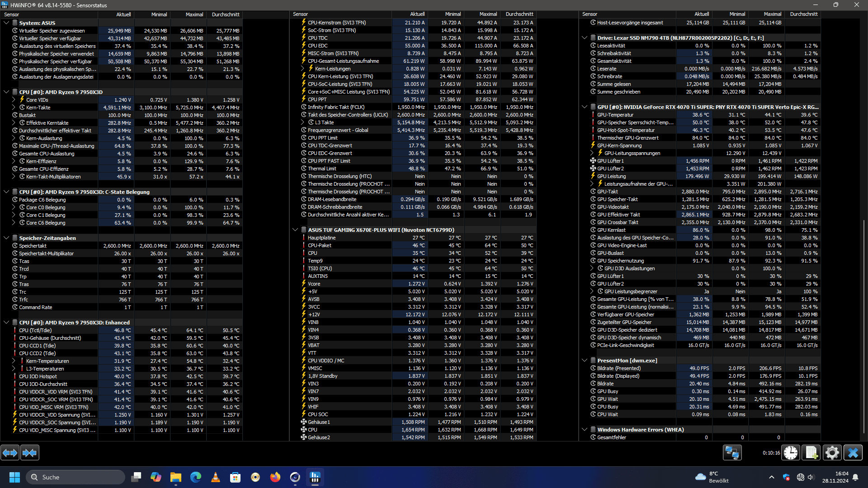Open Firefox from the Windows taskbar

pos(275,477)
